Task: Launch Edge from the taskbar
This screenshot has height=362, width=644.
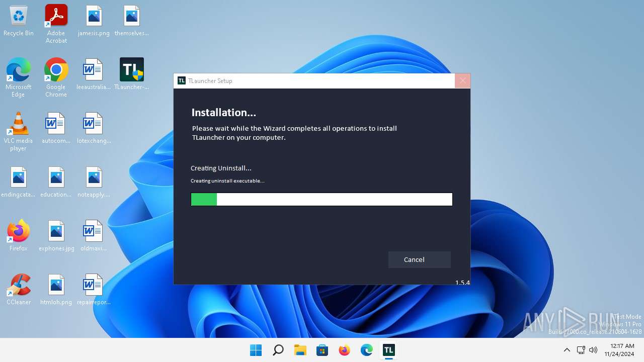Action: click(366, 350)
